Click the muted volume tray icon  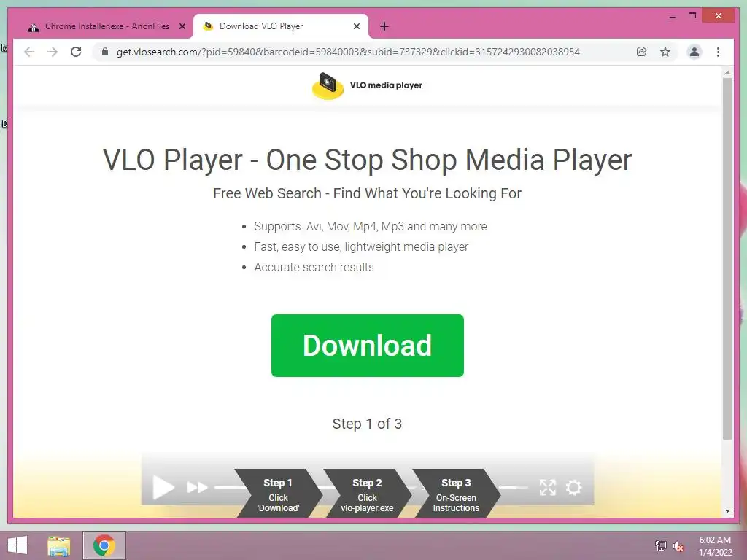click(678, 546)
